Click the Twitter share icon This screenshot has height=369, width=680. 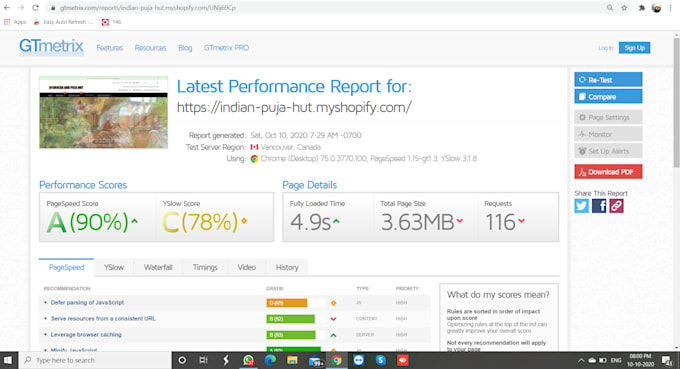(581, 206)
